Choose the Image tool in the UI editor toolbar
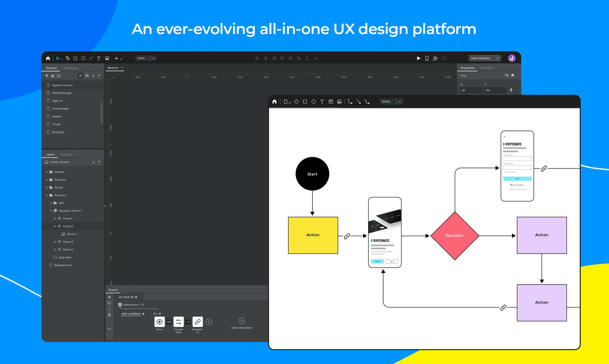Viewport: 609px width, 364px height. pyautogui.click(x=107, y=58)
